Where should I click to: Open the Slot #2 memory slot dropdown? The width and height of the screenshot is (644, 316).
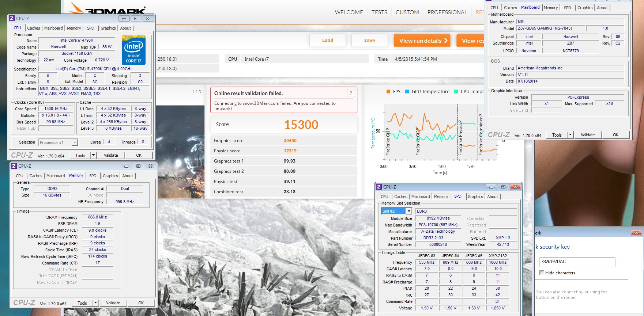point(409,211)
